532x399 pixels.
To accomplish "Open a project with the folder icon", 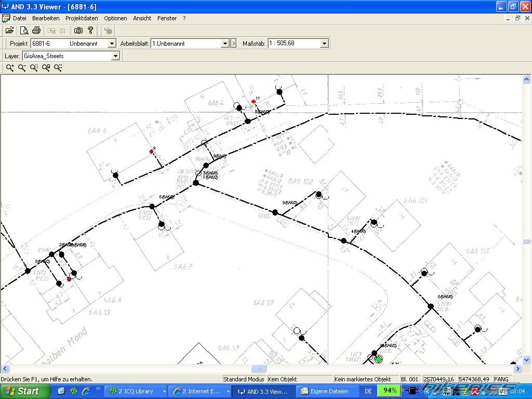I will click(9, 31).
